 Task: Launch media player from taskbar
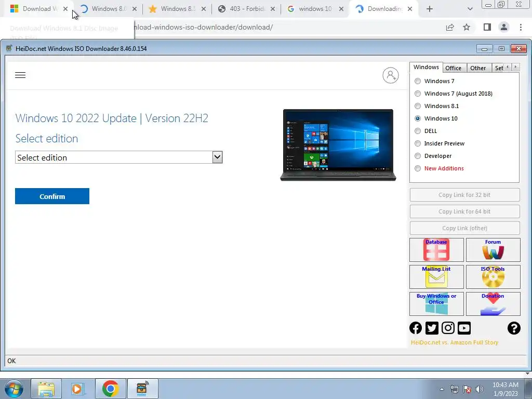(78, 389)
